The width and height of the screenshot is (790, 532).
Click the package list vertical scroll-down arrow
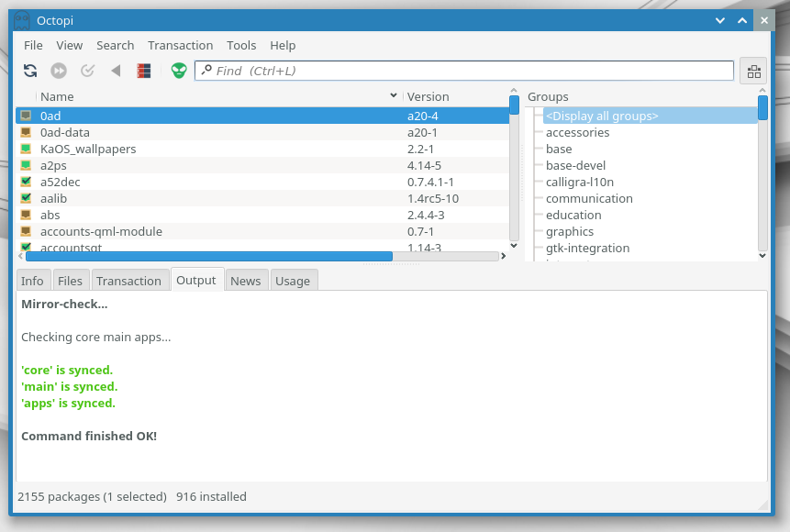point(514,245)
